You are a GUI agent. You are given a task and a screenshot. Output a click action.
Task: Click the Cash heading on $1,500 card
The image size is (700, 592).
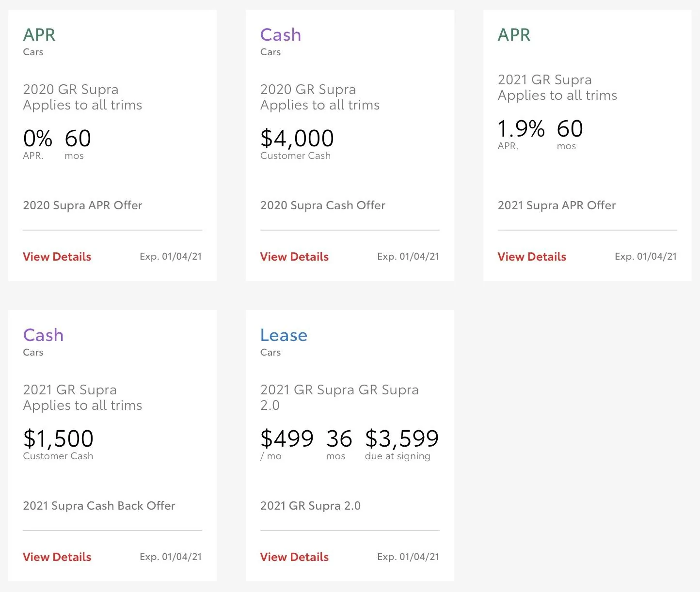(43, 335)
